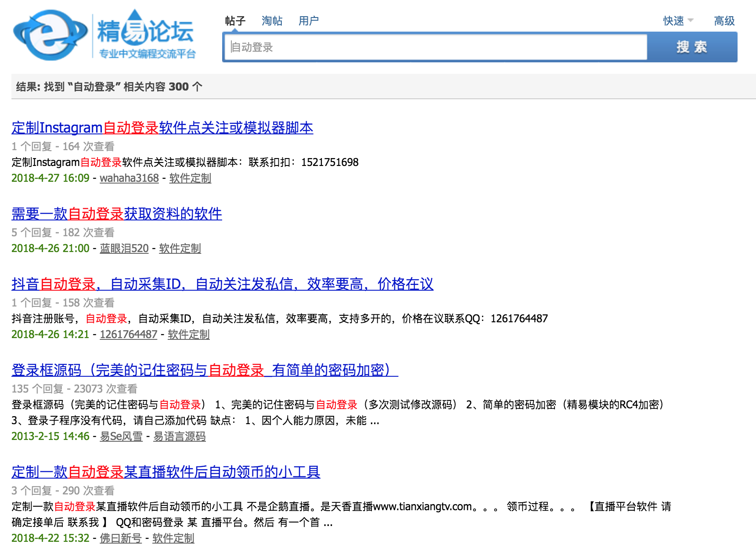The width and height of the screenshot is (756, 555).
Task: Open the 抖音自动登录 post title
Action: tap(222, 284)
